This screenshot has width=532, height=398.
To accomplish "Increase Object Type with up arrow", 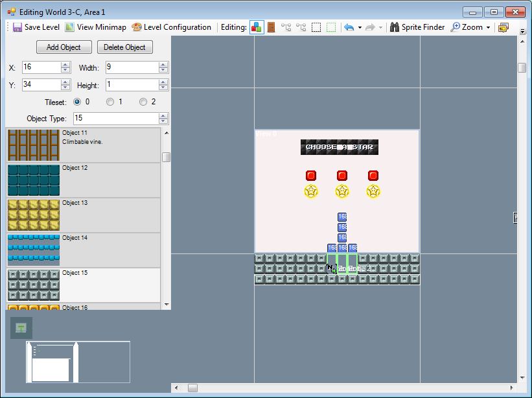I will pos(163,115).
